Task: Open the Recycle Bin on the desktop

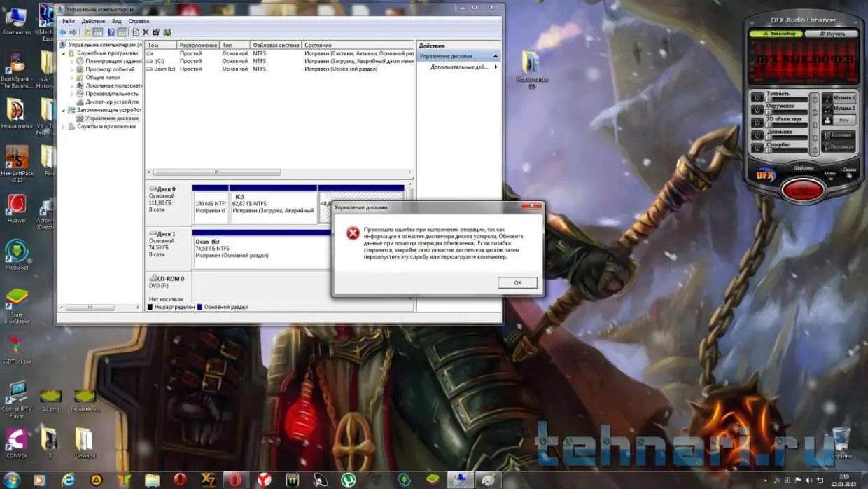Action: pyautogui.click(x=841, y=440)
